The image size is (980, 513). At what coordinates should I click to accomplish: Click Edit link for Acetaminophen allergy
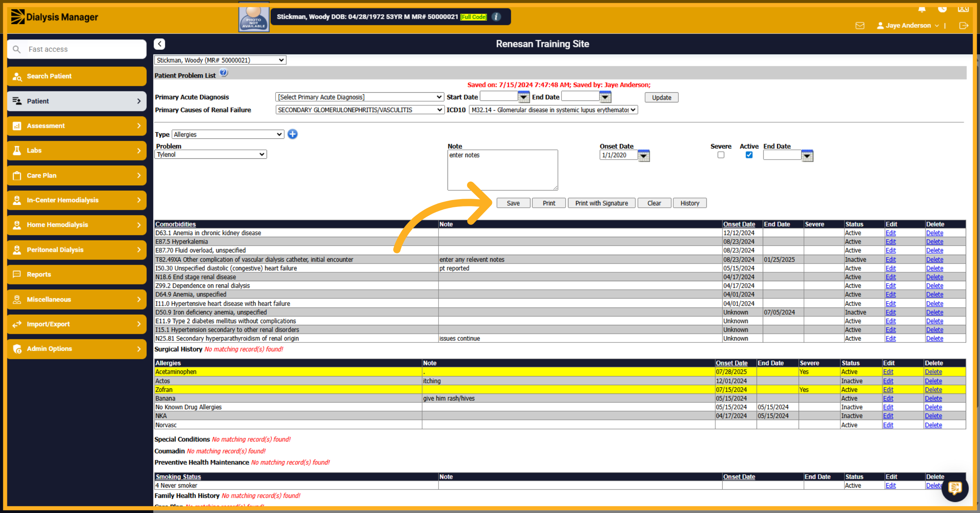coord(888,372)
